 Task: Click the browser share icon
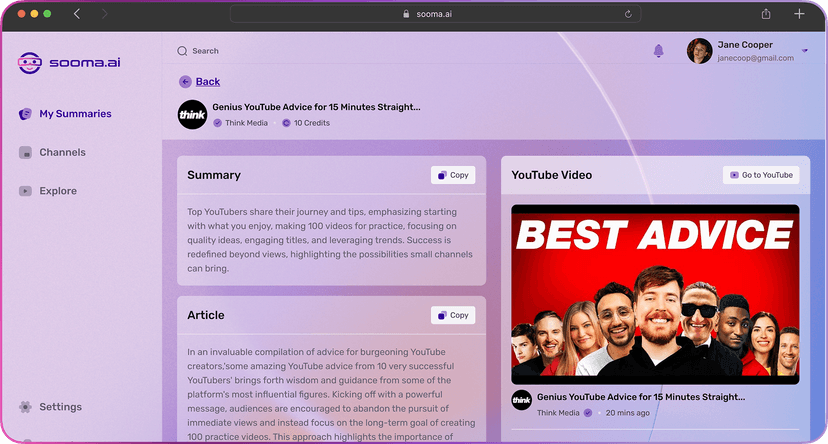coord(766,14)
